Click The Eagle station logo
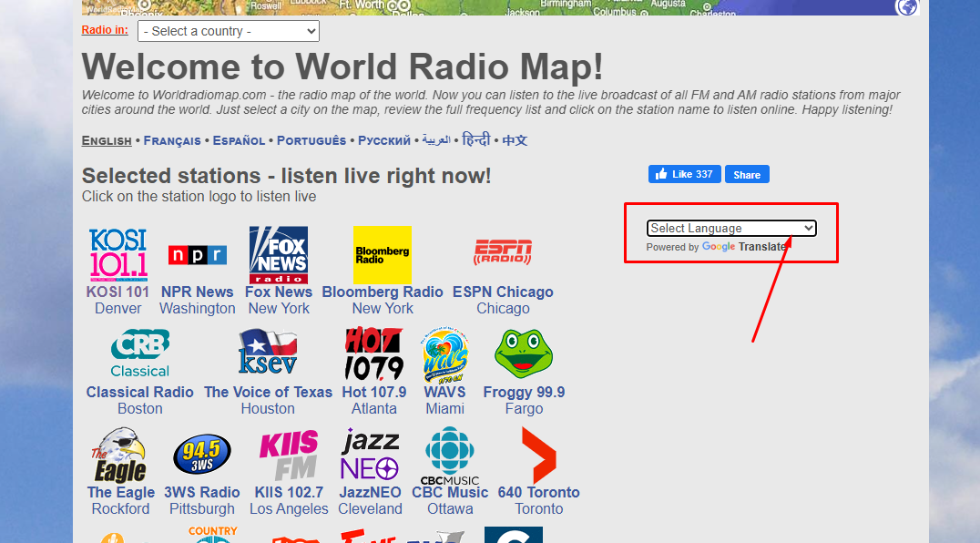 click(120, 456)
